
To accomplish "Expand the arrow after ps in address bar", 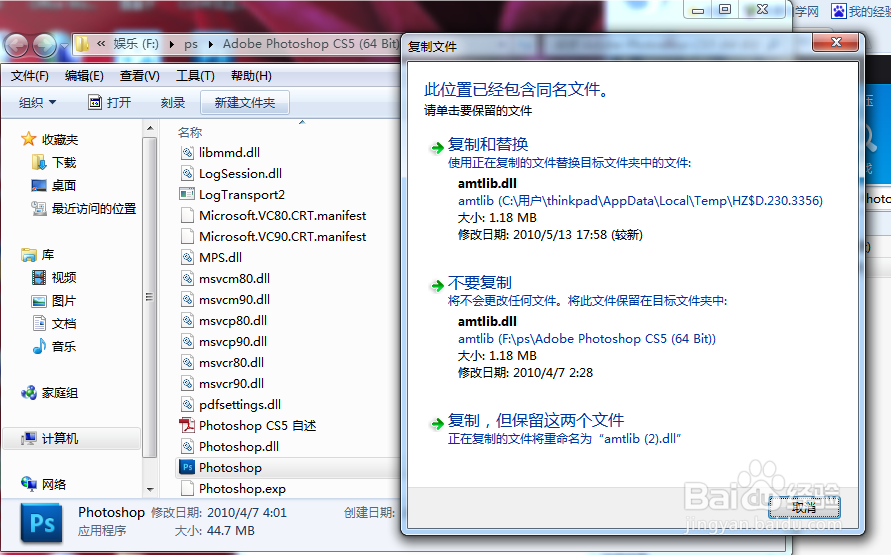I will 210,44.
